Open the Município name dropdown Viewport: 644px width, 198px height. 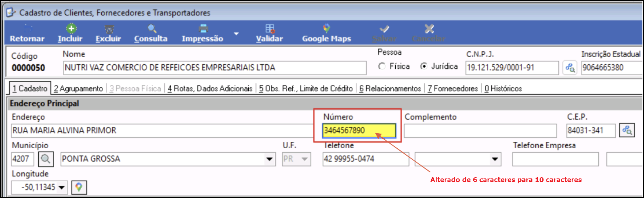pyautogui.click(x=270, y=159)
